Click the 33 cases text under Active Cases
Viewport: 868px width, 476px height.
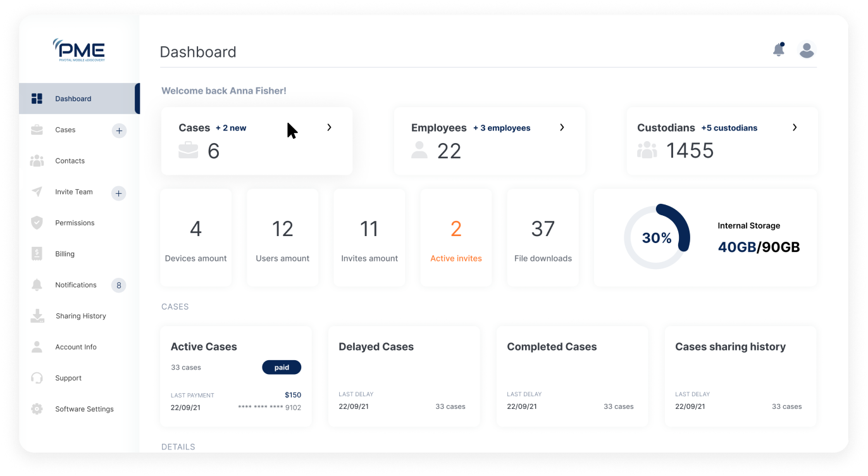coord(186,367)
